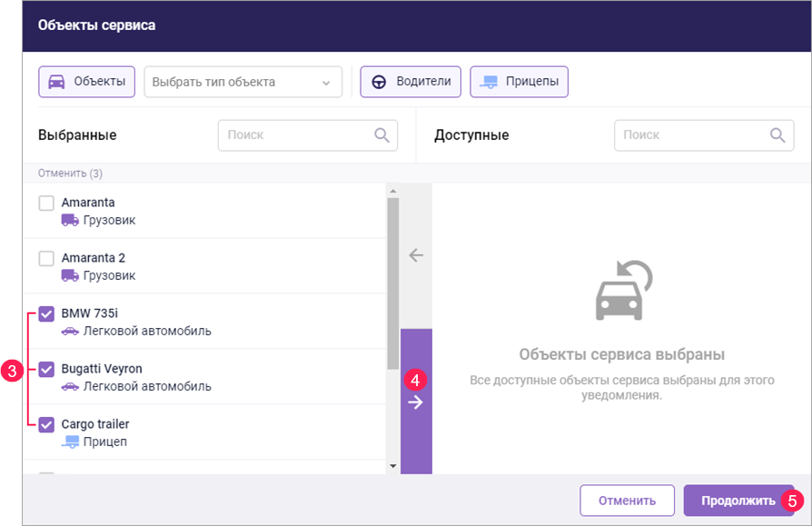Click the search magnifier in the Выбранные field

pyautogui.click(x=382, y=135)
